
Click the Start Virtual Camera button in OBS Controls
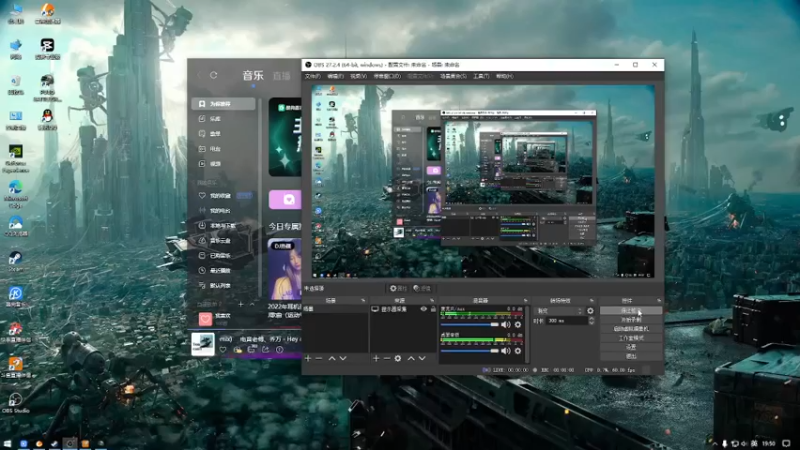tap(631, 329)
